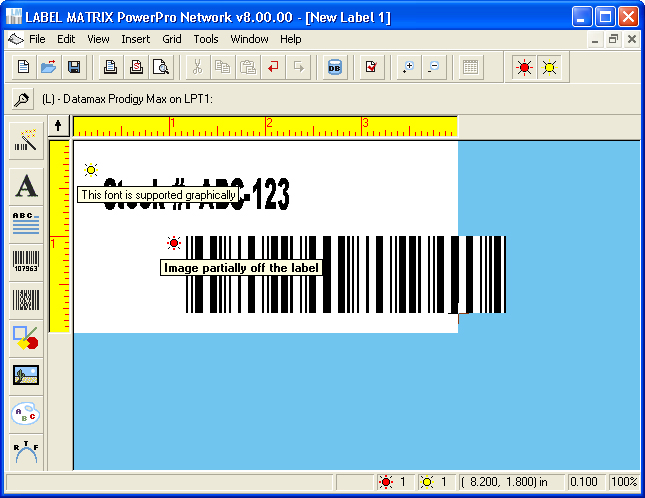The width and height of the screenshot is (645, 498).
Task: Toggle yellow warning indicators in toolbar
Action: tap(550, 67)
